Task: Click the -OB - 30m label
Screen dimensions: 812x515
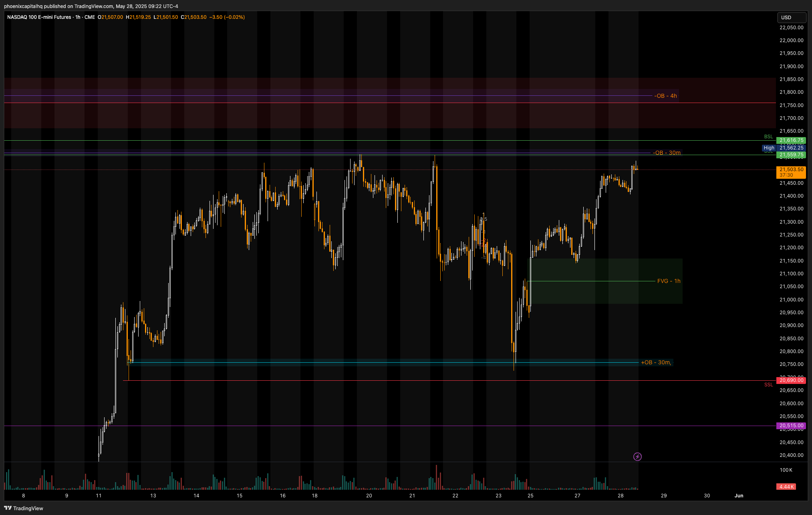Action: (x=667, y=153)
